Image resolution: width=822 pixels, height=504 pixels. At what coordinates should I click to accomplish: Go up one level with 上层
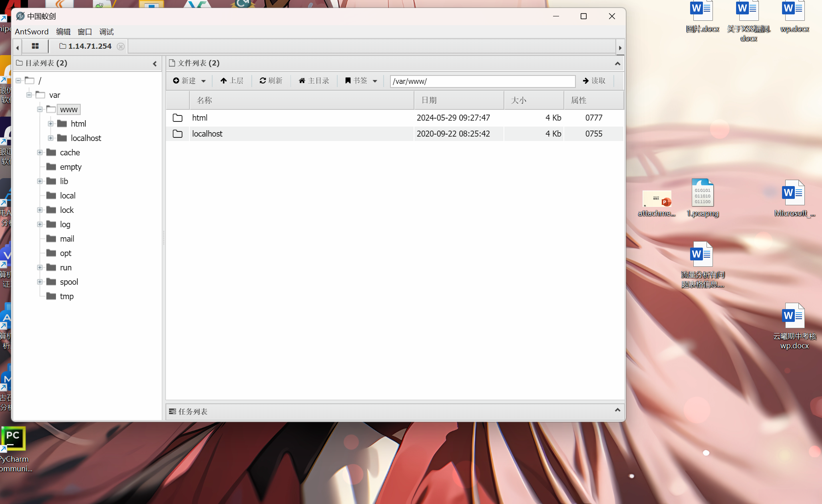pos(232,81)
